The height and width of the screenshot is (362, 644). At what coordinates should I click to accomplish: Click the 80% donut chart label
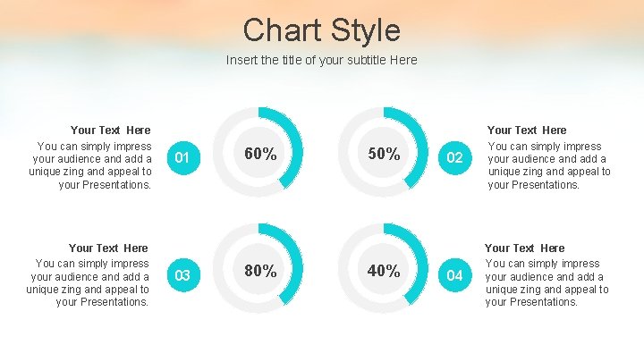(260, 271)
